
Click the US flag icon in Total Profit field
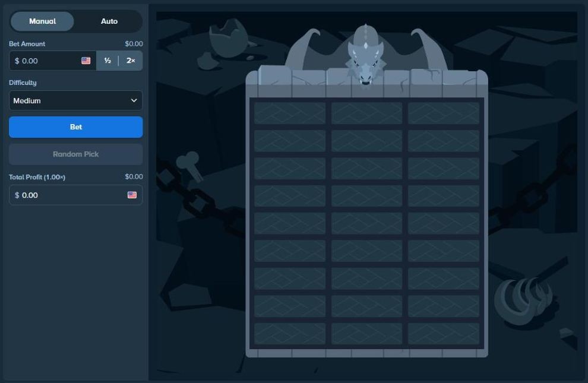tap(132, 195)
